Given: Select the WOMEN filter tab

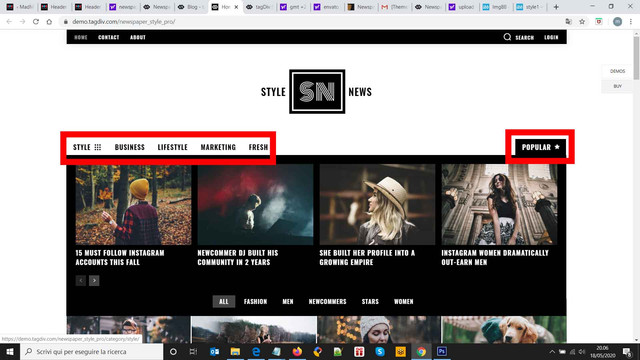Looking at the screenshot, I should [x=404, y=302].
